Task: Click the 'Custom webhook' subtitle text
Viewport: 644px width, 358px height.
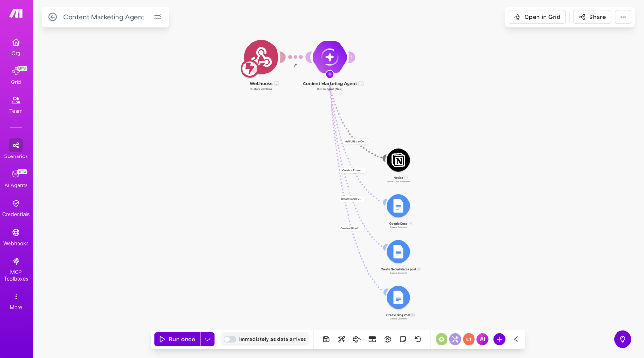Action: tap(261, 89)
